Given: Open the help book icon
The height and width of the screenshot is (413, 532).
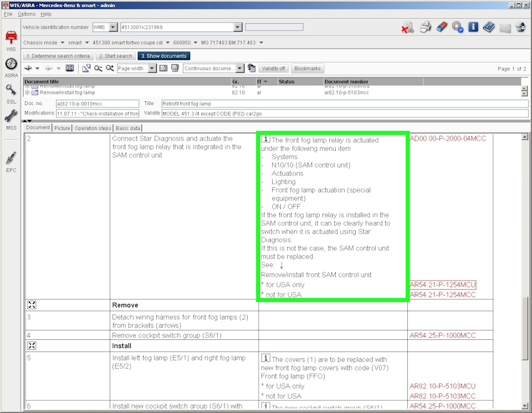Looking at the screenshot, I should coord(489,27).
